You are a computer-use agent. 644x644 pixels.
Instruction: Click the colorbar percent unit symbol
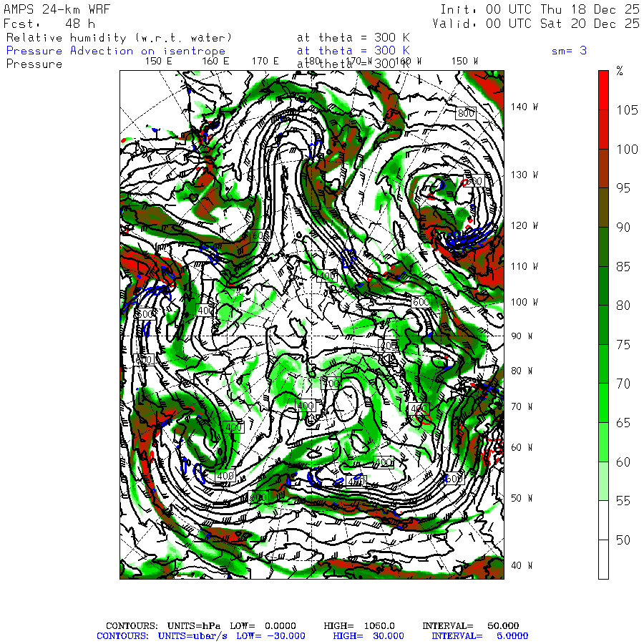[x=620, y=72]
